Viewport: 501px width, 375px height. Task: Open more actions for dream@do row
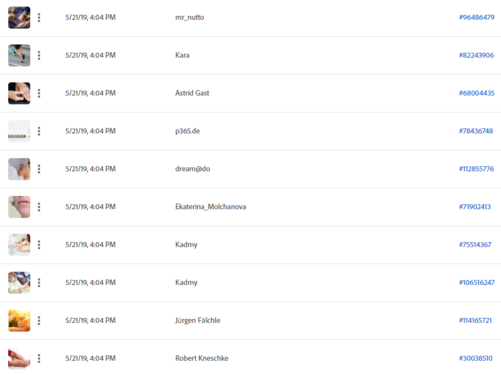point(39,169)
